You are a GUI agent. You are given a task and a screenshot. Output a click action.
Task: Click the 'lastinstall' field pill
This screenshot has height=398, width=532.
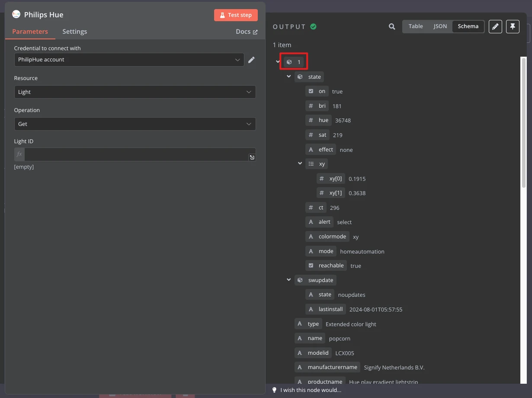[326, 309]
